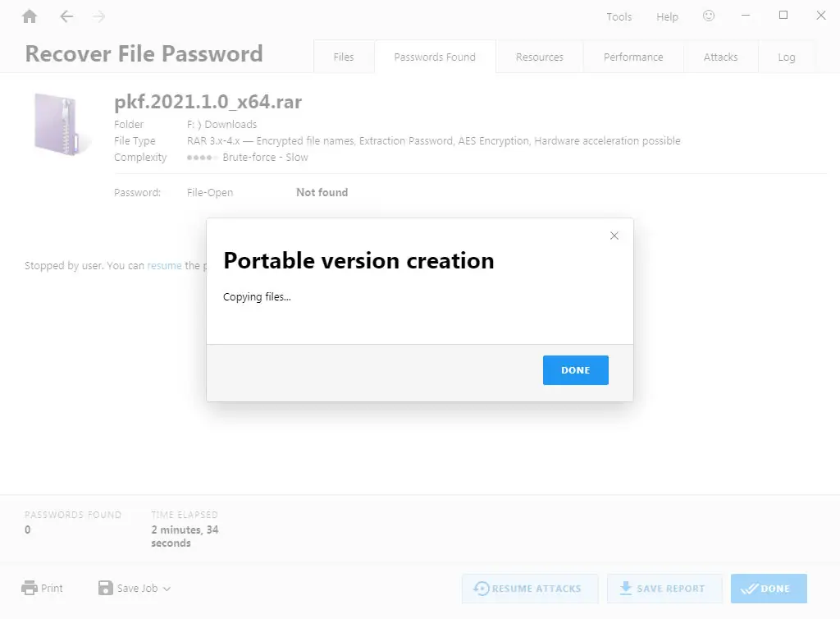
Task: Switch to the Files tab
Action: pyautogui.click(x=344, y=57)
